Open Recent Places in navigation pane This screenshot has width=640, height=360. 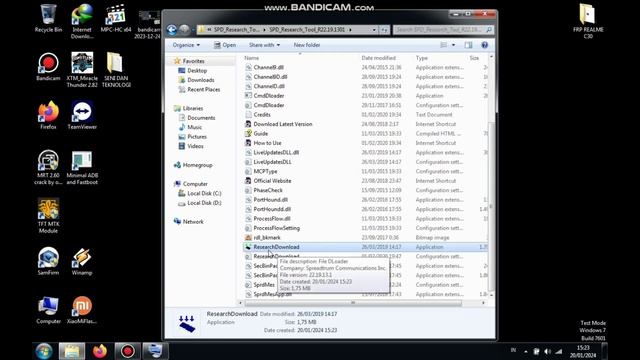tap(203, 89)
